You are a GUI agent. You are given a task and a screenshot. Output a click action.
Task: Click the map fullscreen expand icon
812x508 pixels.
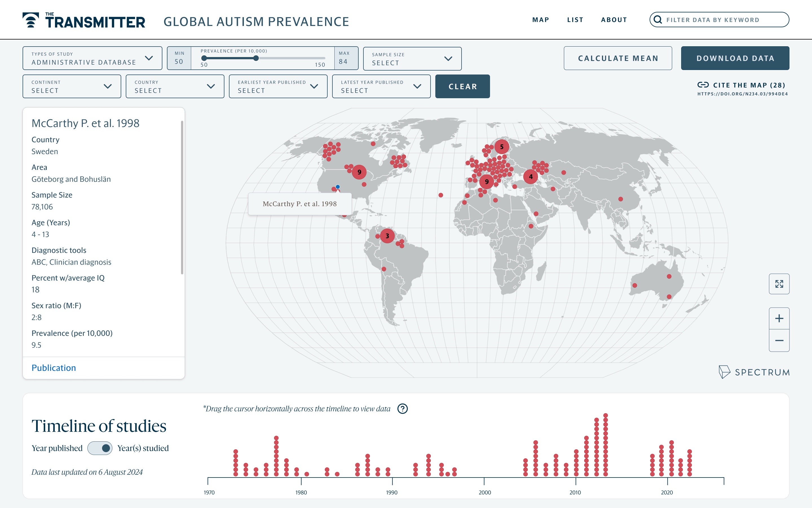[779, 284]
